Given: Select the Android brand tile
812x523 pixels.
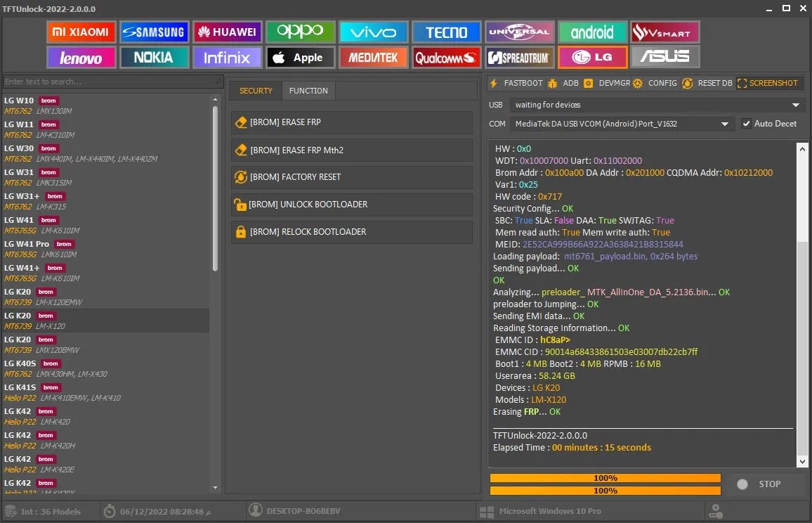Looking at the screenshot, I should [592, 32].
